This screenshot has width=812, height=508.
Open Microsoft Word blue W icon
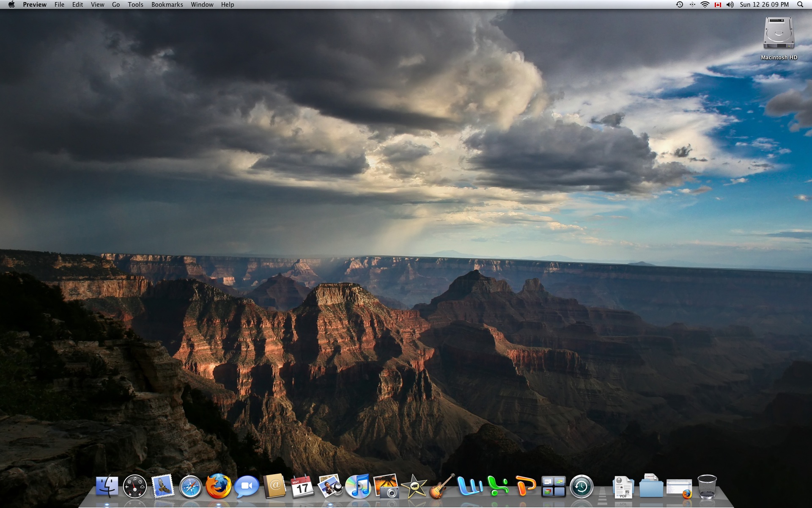pyautogui.click(x=470, y=486)
